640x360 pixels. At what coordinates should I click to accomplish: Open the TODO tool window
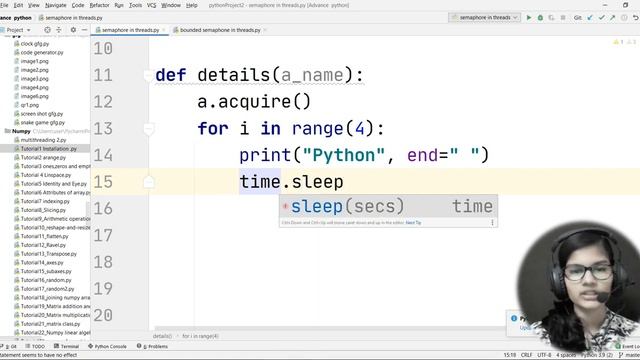[x=35, y=346]
